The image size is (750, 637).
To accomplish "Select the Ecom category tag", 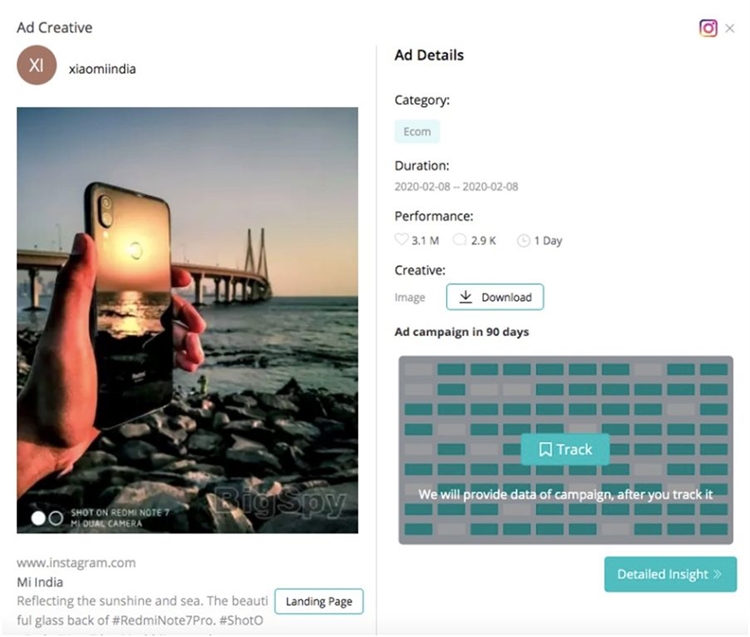I will [417, 131].
